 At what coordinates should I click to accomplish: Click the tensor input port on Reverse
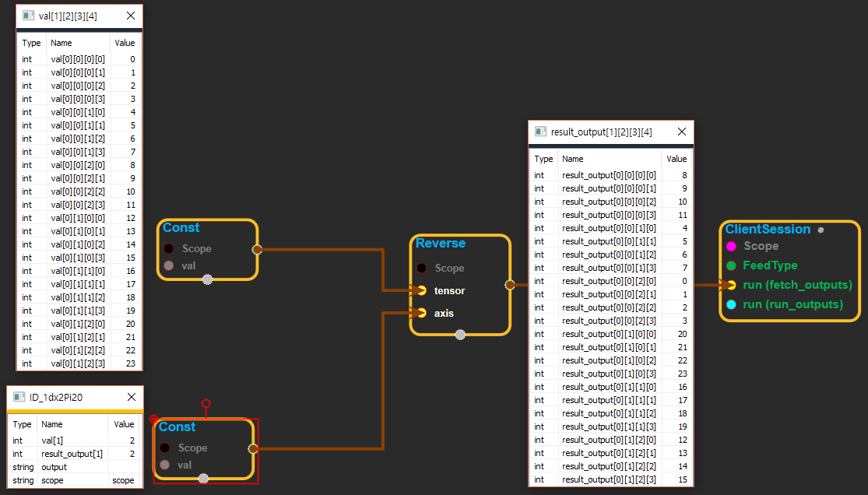[x=421, y=290]
